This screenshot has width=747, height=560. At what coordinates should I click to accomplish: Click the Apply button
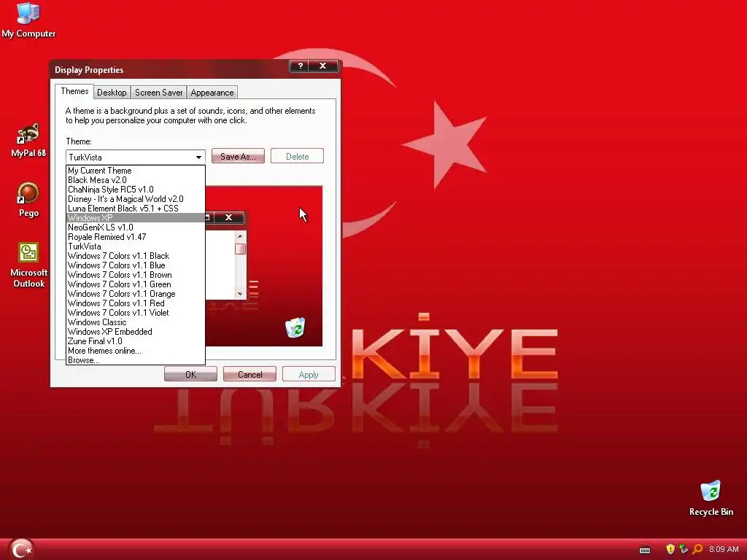(x=309, y=374)
